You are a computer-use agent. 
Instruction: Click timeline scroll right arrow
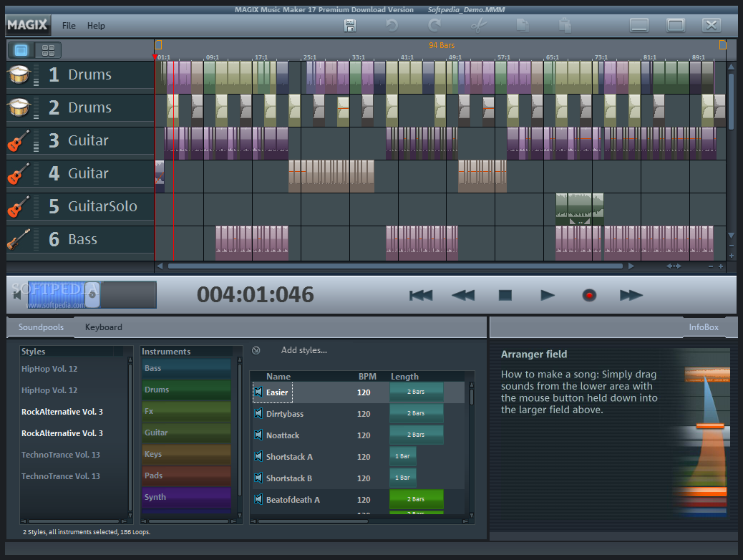coord(631,266)
